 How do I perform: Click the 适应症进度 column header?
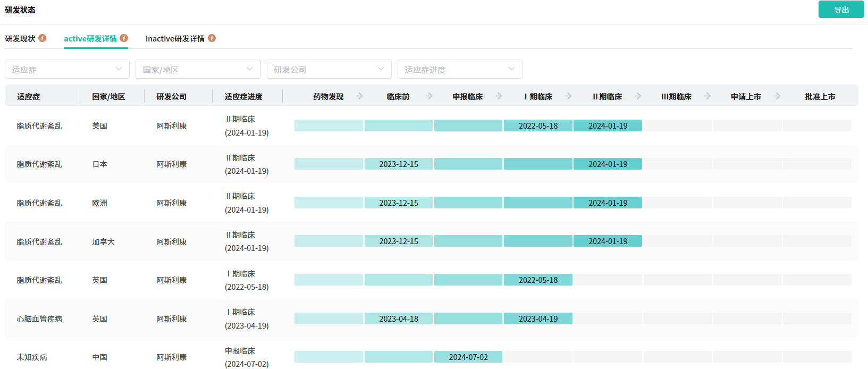tap(243, 97)
